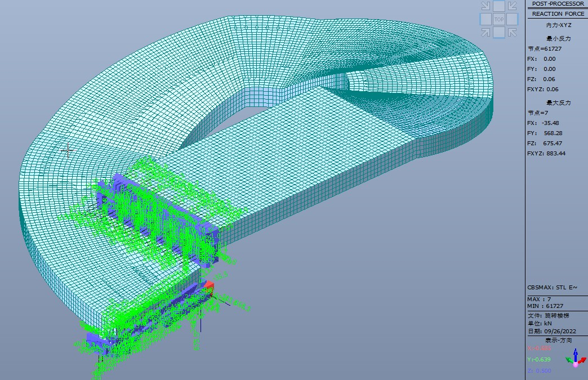Click the MIN : 61727 legend entry

[x=544, y=306]
